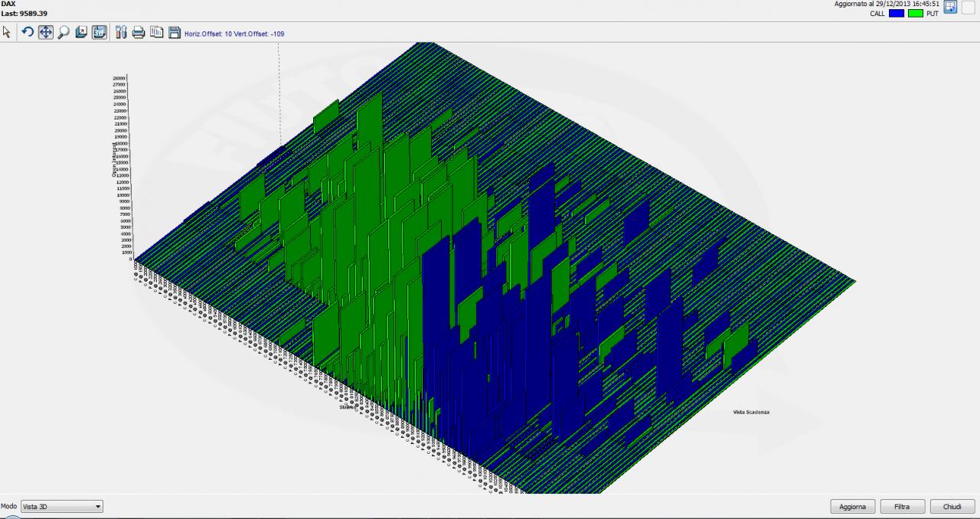980x519 pixels.
Task: Click the cube perspective view icon
Action: tap(81, 32)
